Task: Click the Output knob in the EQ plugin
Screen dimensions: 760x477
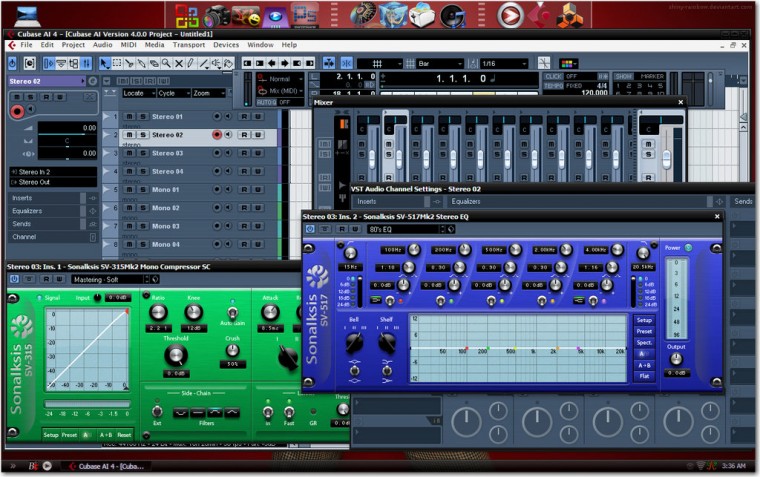Action: (x=676, y=359)
